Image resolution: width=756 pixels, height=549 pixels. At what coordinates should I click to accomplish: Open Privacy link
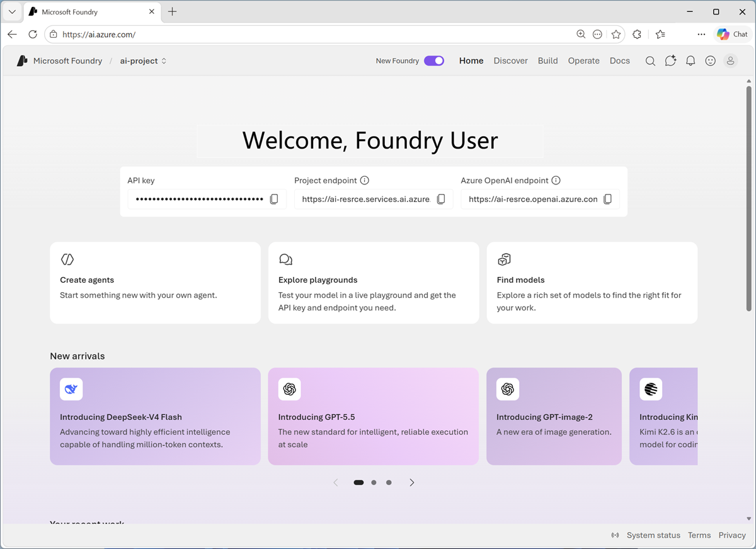point(732,535)
